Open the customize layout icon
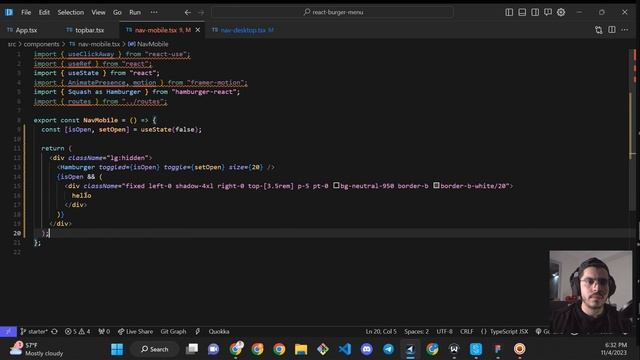 pos(548,12)
